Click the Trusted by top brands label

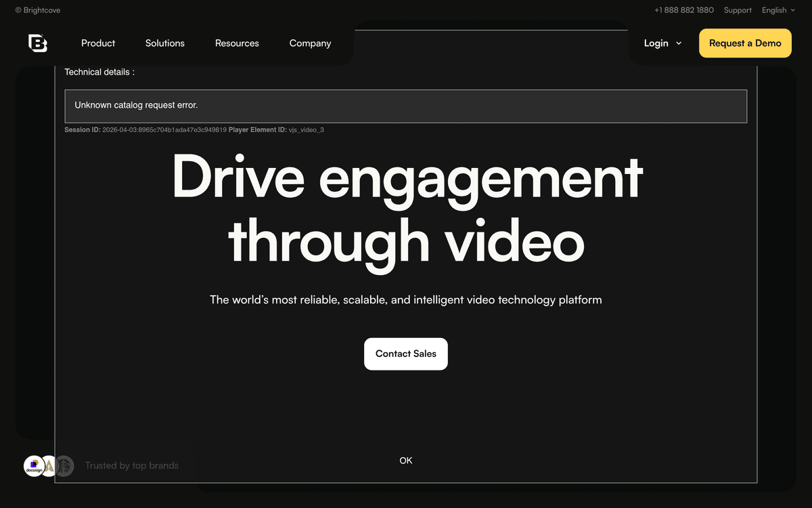tap(131, 465)
